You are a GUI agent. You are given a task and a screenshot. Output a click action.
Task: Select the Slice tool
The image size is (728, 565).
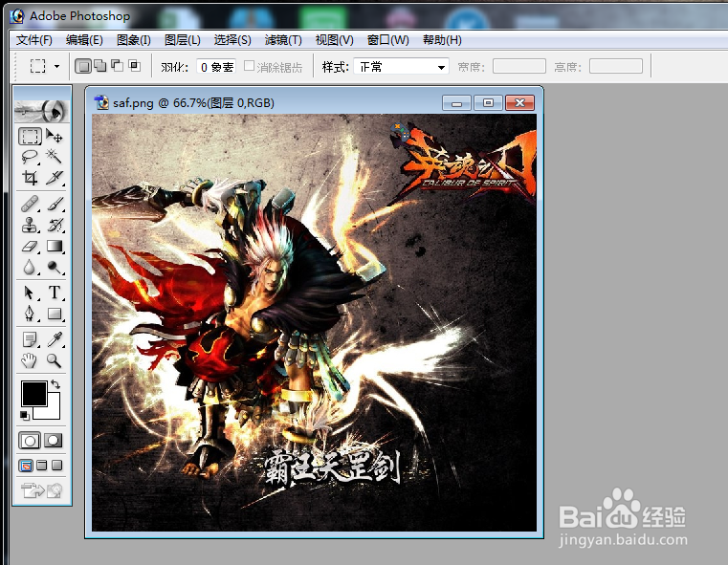point(54,178)
